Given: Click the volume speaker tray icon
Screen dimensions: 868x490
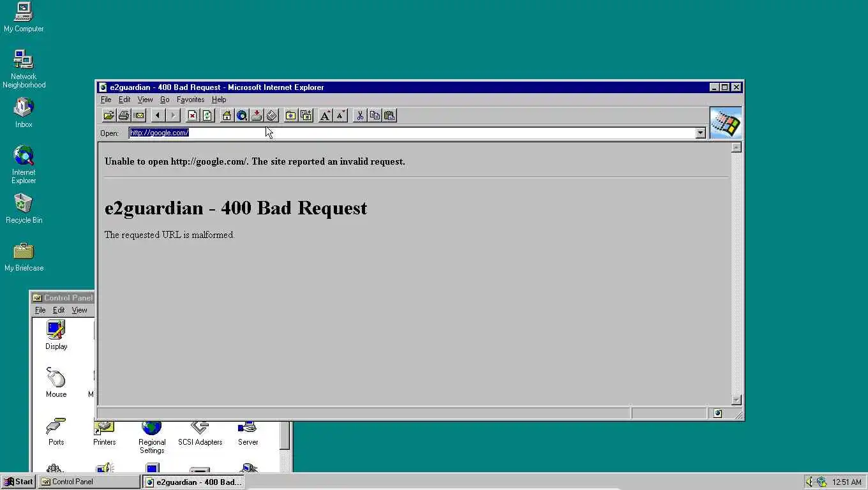Looking at the screenshot, I should [809, 482].
